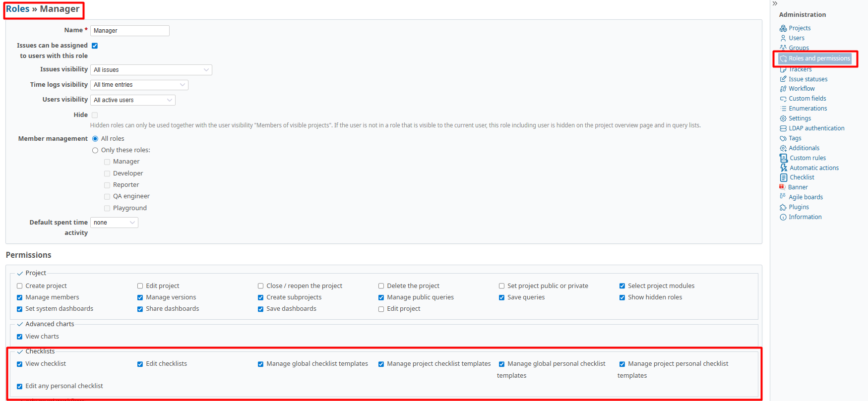The image size is (868, 401).
Task: Open the Issues visibility dropdown
Action: coord(151,70)
